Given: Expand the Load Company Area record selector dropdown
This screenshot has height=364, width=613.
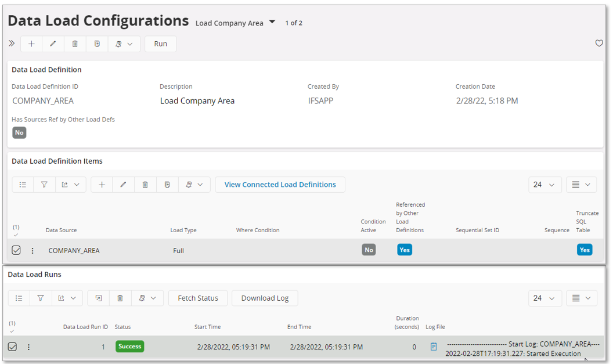Looking at the screenshot, I should (272, 23).
